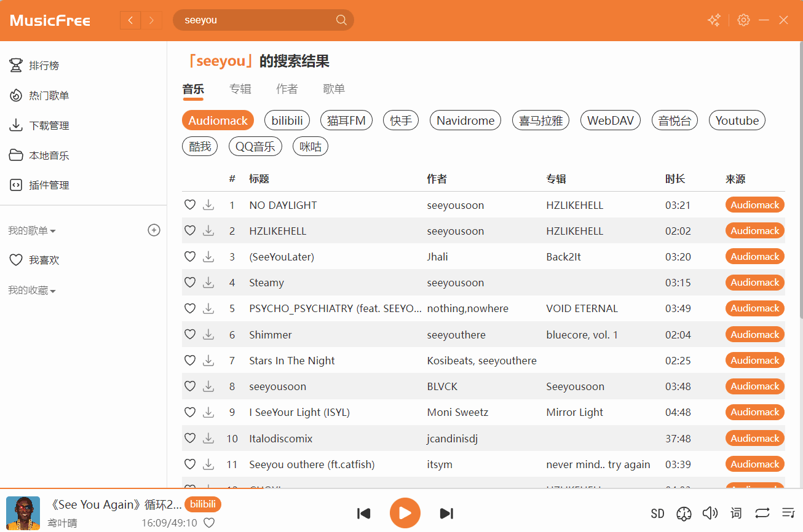Select the 酷我 source filter
The width and height of the screenshot is (803, 532).
click(200, 146)
